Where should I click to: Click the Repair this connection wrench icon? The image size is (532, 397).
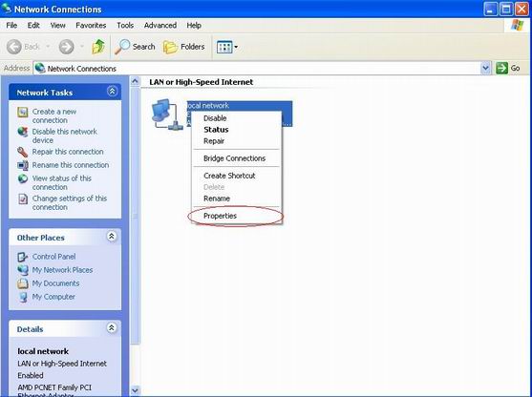click(x=23, y=152)
